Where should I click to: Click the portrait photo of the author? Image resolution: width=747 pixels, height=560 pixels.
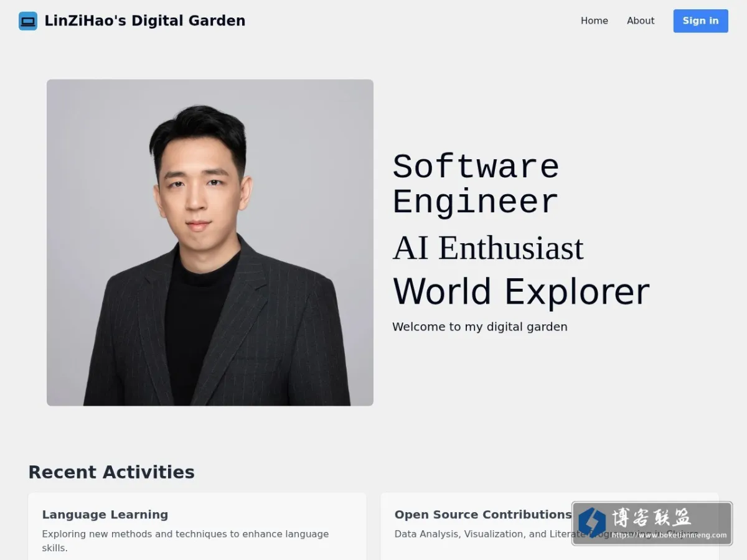[210, 243]
